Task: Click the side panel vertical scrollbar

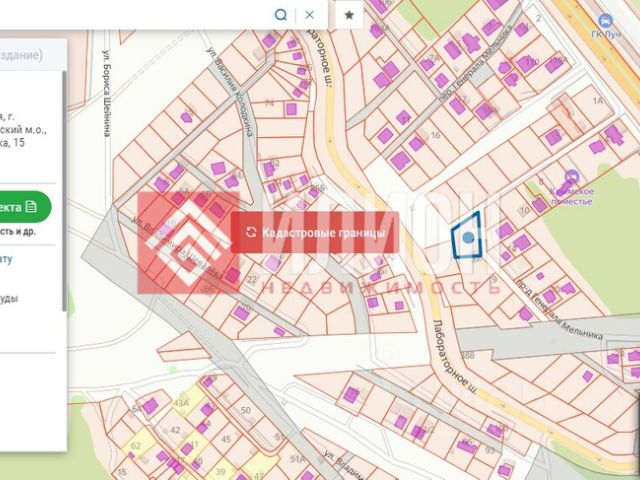Action: tap(64, 191)
